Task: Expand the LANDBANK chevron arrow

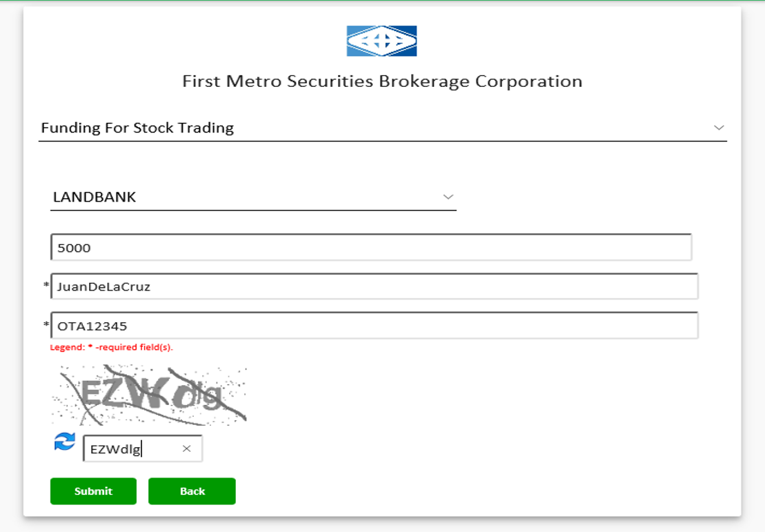Action: coord(448,197)
